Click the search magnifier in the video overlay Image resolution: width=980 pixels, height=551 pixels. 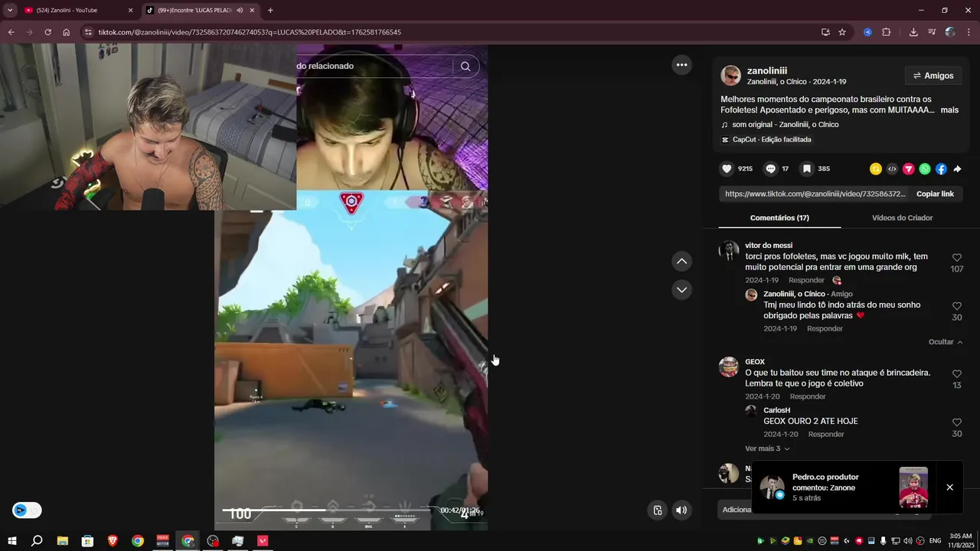[465, 66]
